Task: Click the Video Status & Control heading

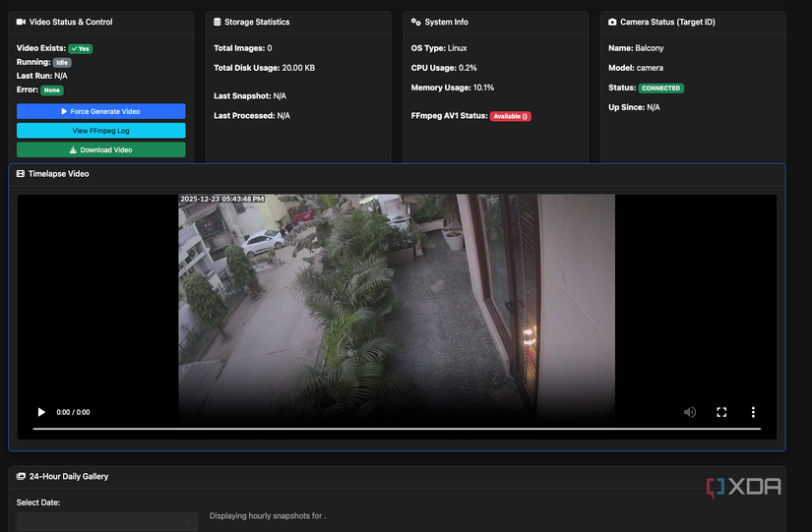Action: (x=71, y=22)
